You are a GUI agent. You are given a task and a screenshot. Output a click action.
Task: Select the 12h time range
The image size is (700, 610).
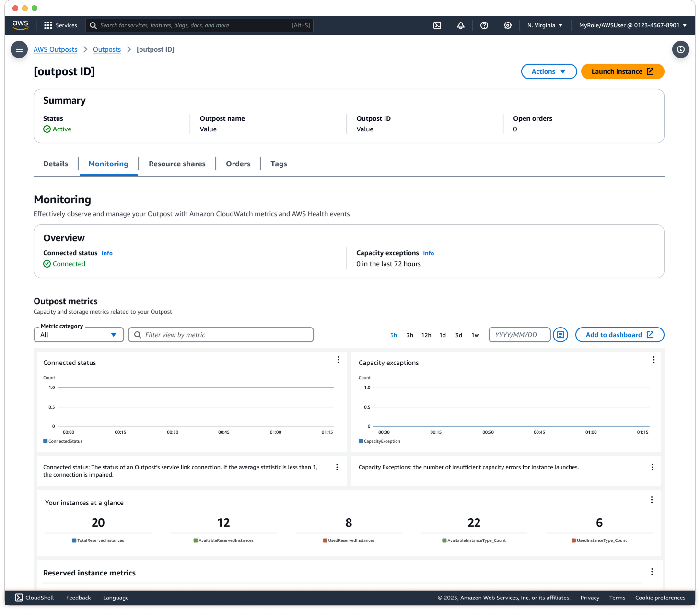tap(426, 335)
